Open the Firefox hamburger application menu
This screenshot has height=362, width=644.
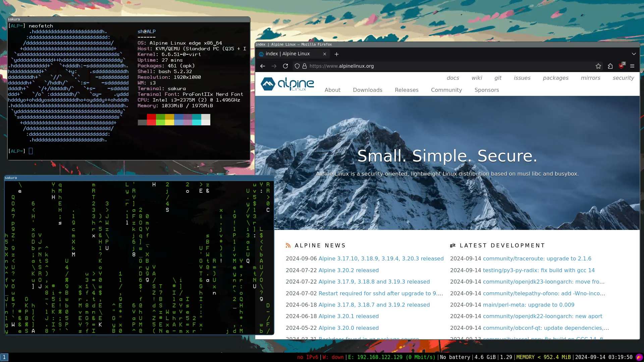tap(632, 66)
